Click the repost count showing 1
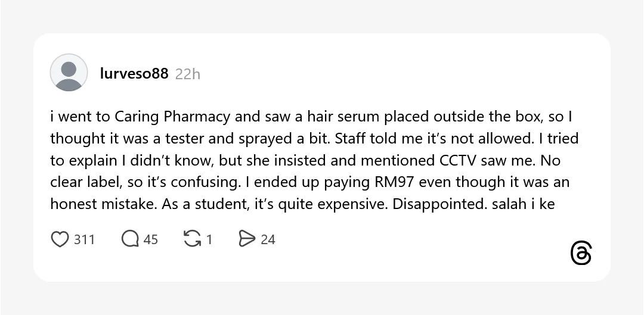This screenshot has height=315, width=644. point(209,239)
